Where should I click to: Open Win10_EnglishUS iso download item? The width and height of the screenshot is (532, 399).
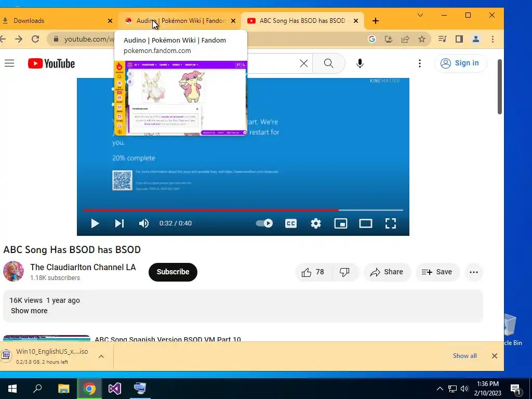click(x=47, y=356)
